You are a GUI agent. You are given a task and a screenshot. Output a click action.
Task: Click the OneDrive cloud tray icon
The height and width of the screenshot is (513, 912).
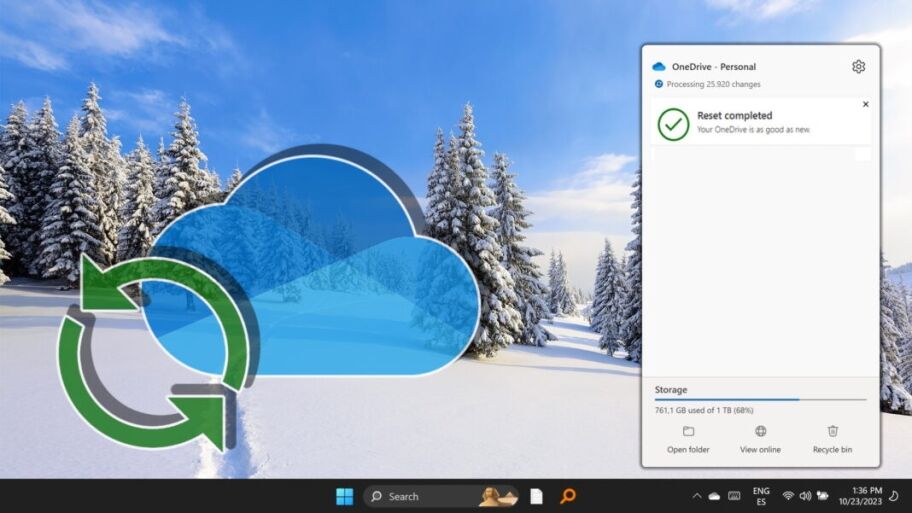[x=714, y=496]
